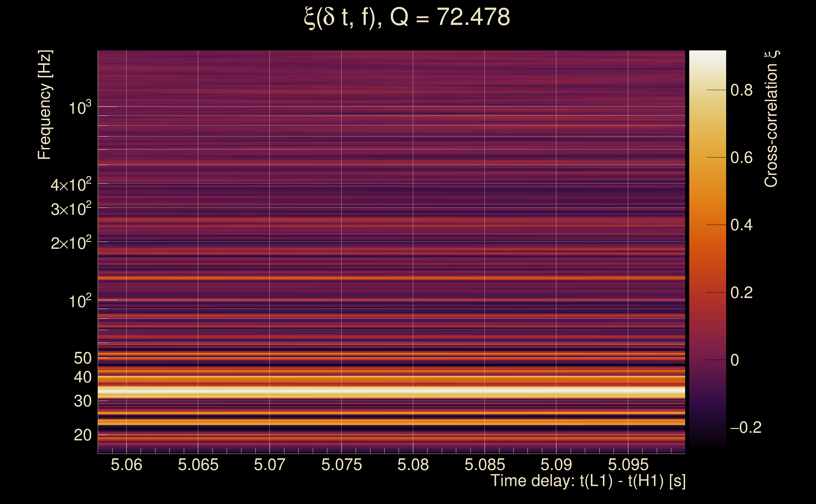Click the 4×10² frequency tick label
The width and height of the screenshot is (816, 504).
71,184
